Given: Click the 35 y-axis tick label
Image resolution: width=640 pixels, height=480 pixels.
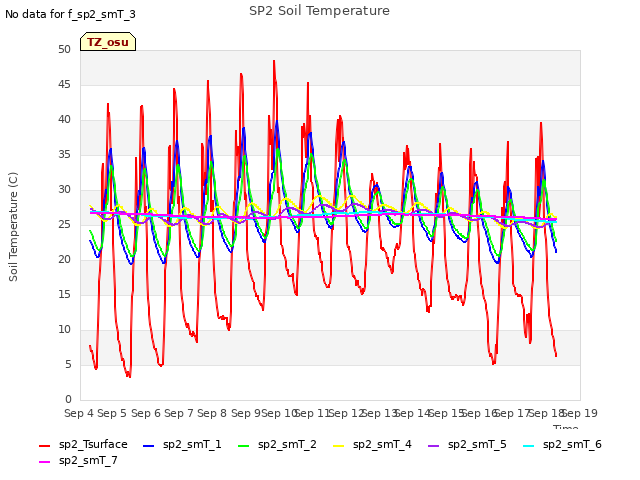Looking at the screenshot, I should click(64, 155).
